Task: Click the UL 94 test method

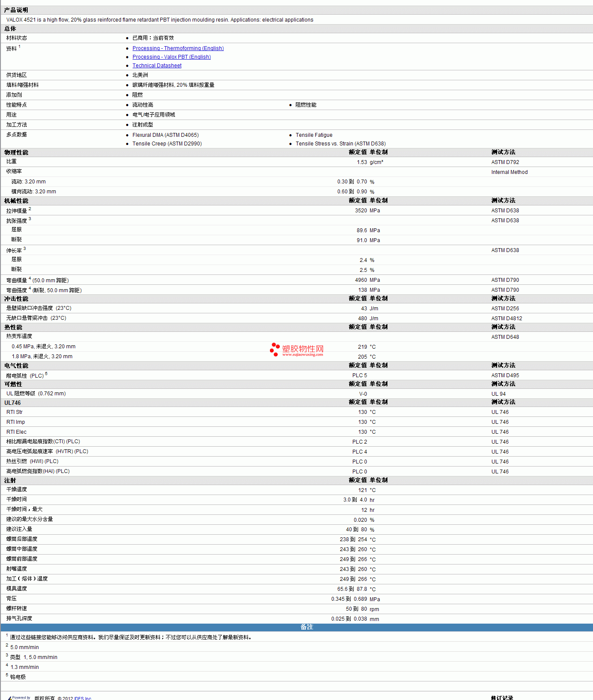Action: tap(498, 394)
